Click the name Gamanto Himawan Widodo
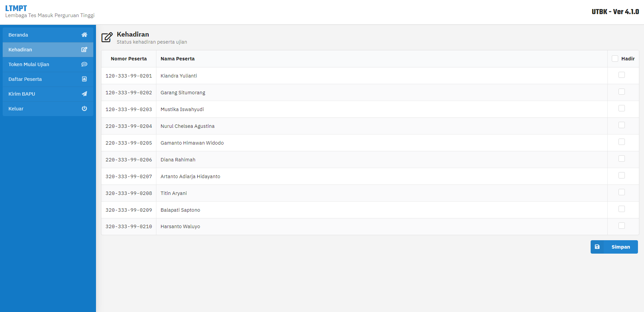The image size is (644, 312). [192, 143]
